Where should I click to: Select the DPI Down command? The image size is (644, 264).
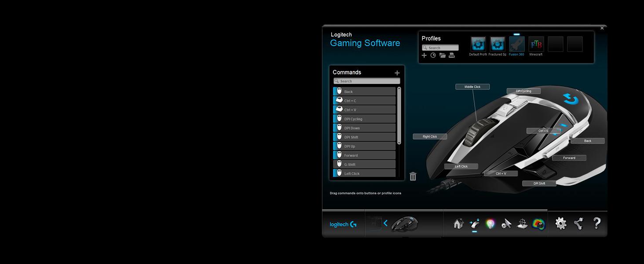[364, 128]
